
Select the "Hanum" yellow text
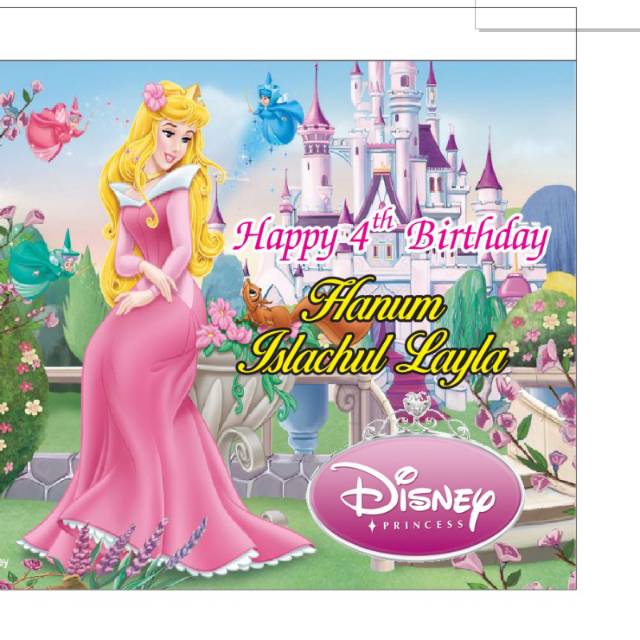tap(373, 301)
